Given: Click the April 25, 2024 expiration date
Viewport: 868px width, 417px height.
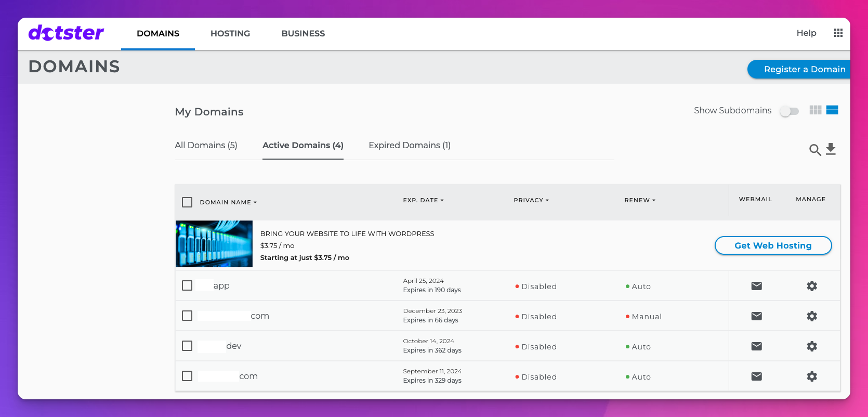Looking at the screenshot, I should point(423,281).
